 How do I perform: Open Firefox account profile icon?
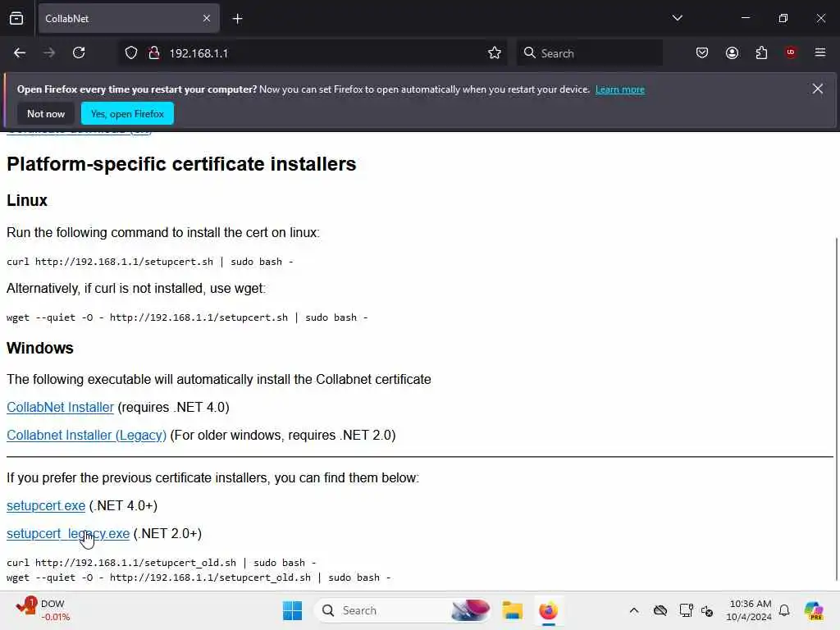click(733, 52)
